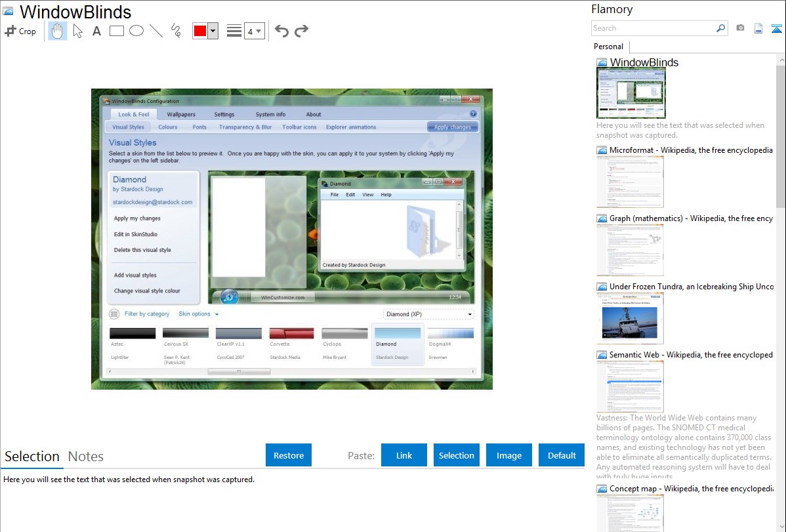This screenshot has height=532, width=786.
Task: Open the line width dropdown showing 4
Action: (x=255, y=31)
